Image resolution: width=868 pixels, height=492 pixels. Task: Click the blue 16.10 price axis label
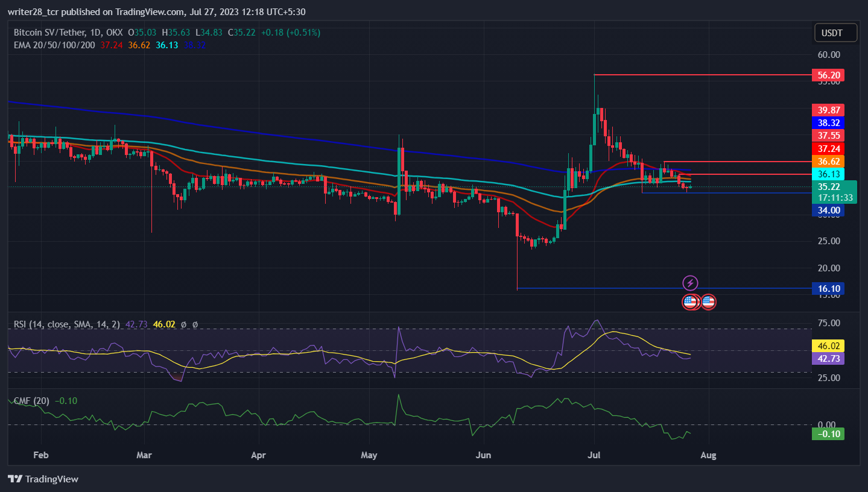pos(827,289)
